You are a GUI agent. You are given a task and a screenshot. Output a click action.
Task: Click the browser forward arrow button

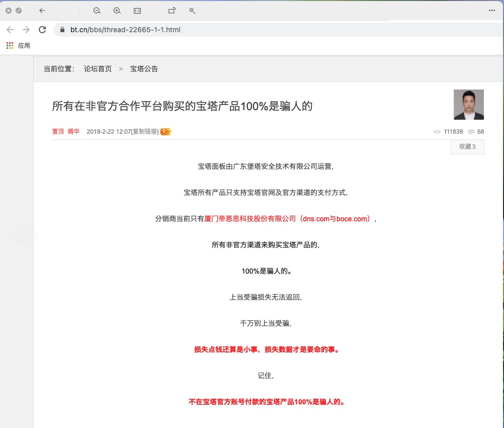(x=26, y=30)
